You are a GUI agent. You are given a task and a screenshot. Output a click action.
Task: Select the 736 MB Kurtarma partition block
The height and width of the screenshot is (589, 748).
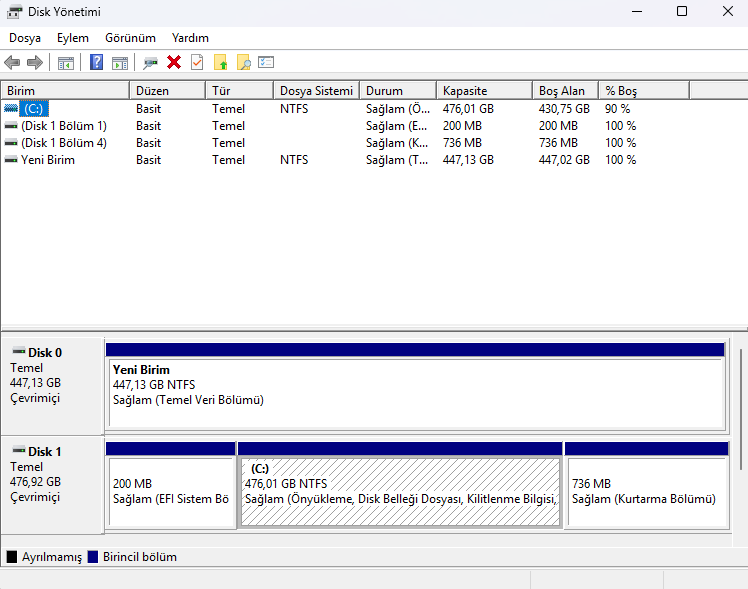point(646,485)
